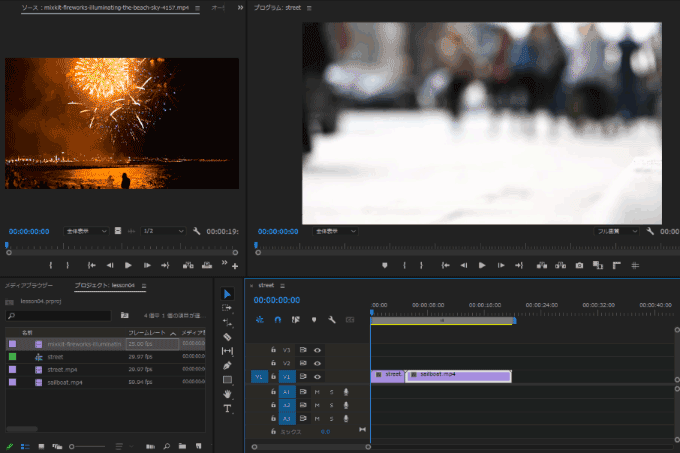Switch to メディアブラウザー tab
This screenshot has width=680, height=453.
coord(29,286)
